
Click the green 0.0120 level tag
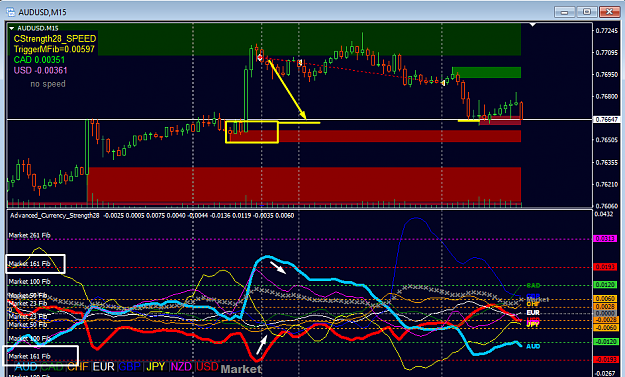(605, 285)
